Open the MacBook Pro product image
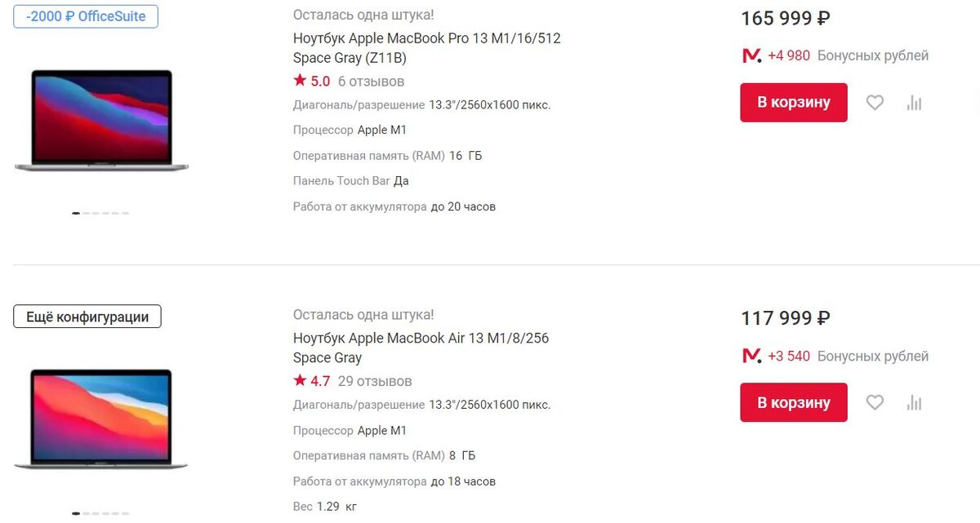This screenshot has height=523, width=980. click(x=101, y=121)
